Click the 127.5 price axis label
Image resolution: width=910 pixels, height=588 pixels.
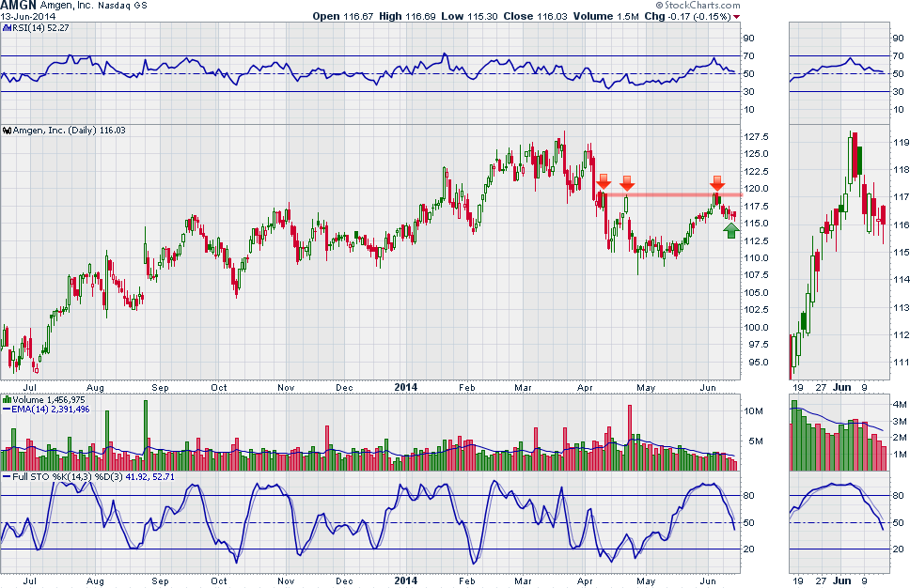coord(756,137)
